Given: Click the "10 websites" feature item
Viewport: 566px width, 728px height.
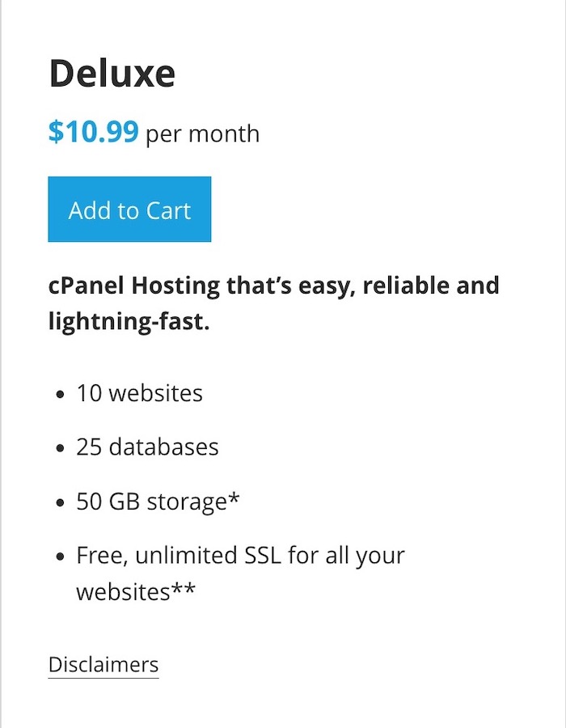Looking at the screenshot, I should (x=139, y=393).
